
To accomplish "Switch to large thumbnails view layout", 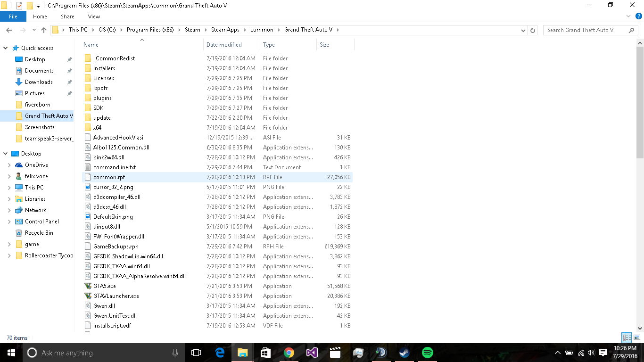I will click(x=637, y=337).
